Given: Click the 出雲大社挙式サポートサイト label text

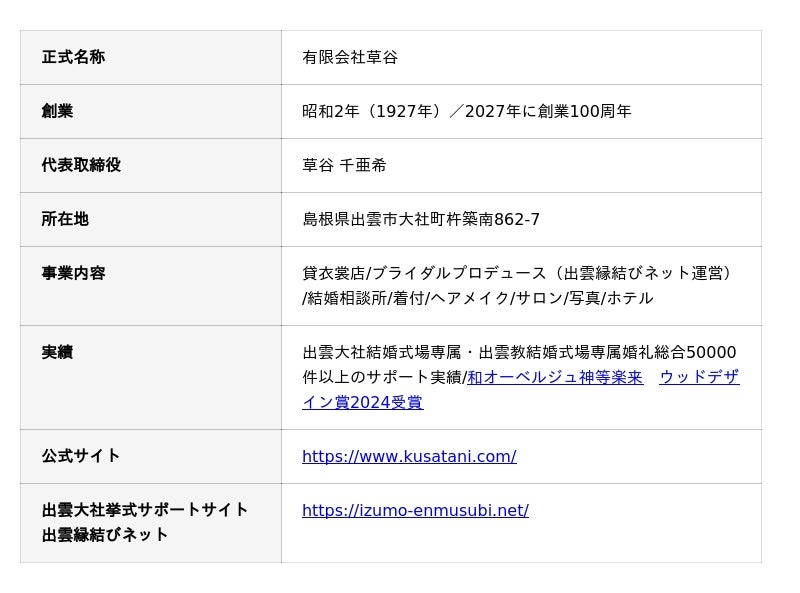Looking at the screenshot, I should (145, 510).
